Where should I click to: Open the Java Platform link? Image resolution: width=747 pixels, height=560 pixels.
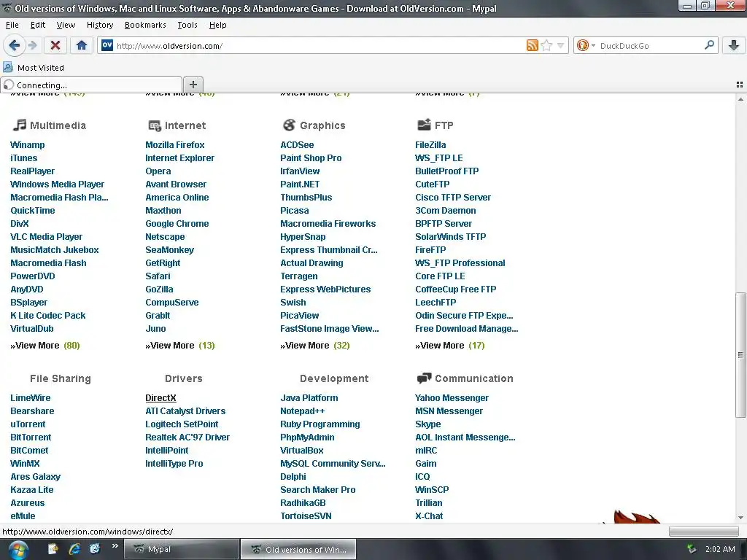[309, 397]
